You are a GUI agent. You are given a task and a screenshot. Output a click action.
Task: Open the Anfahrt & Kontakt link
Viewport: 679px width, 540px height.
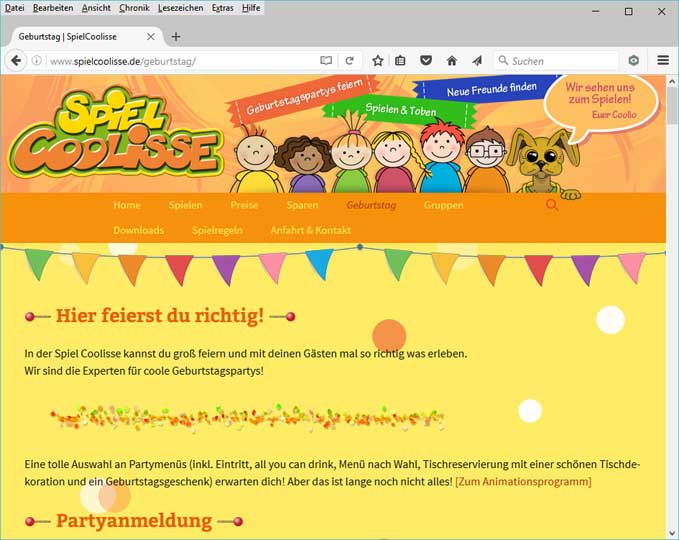[310, 230]
